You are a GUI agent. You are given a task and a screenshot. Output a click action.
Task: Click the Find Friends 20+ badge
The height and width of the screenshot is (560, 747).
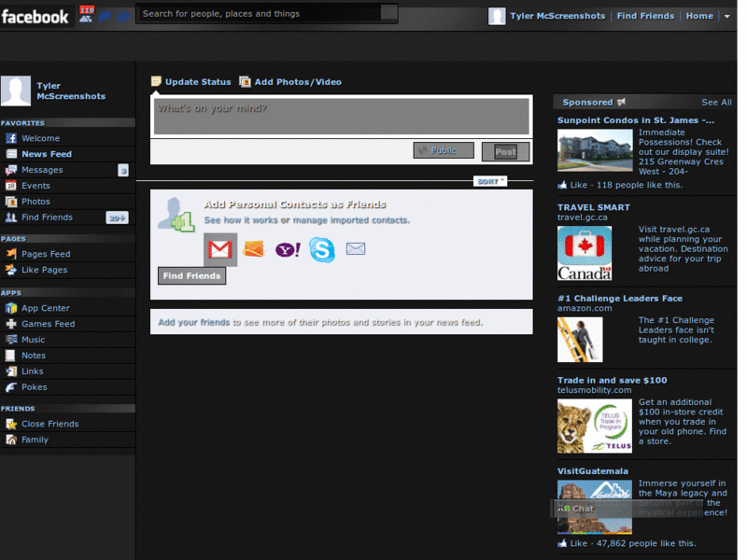click(118, 217)
